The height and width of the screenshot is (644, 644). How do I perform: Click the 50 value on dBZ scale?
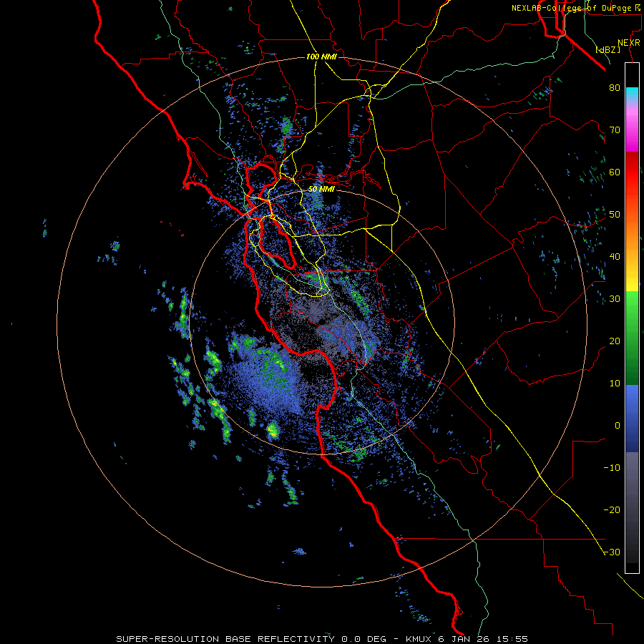[x=615, y=215]
